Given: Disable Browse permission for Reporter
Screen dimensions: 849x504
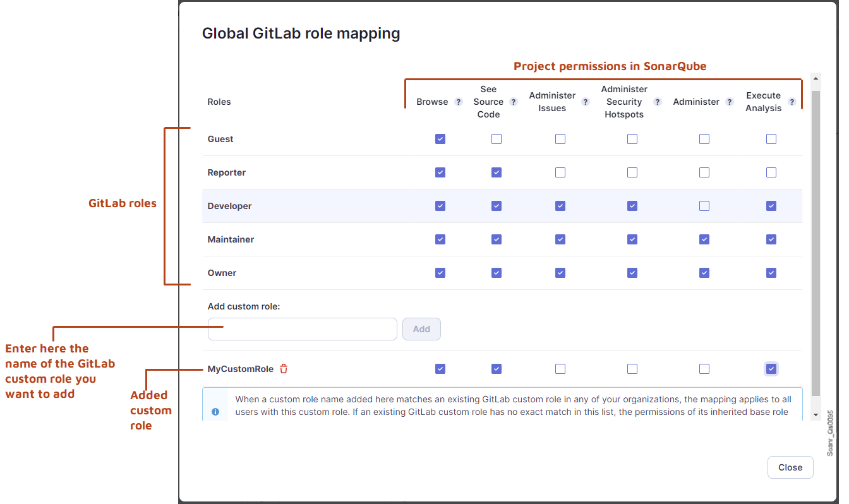Looking at the screenshot, I should click(x=440, y=172).
